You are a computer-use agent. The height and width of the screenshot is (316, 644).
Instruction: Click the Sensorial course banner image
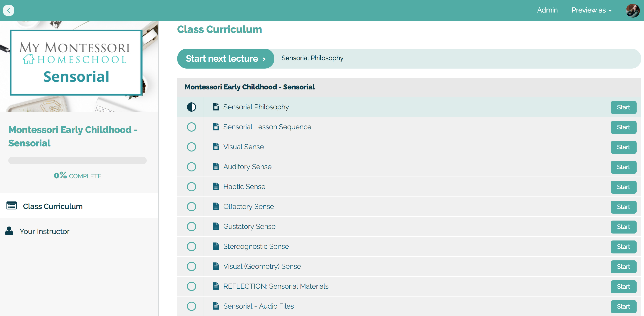point(79,66)
